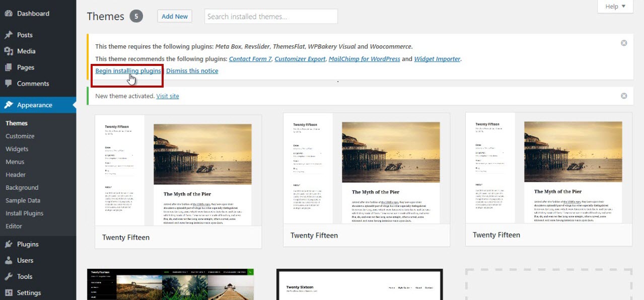Click the Plugins plug icon

pyautogui.click(x=9, y=244)
